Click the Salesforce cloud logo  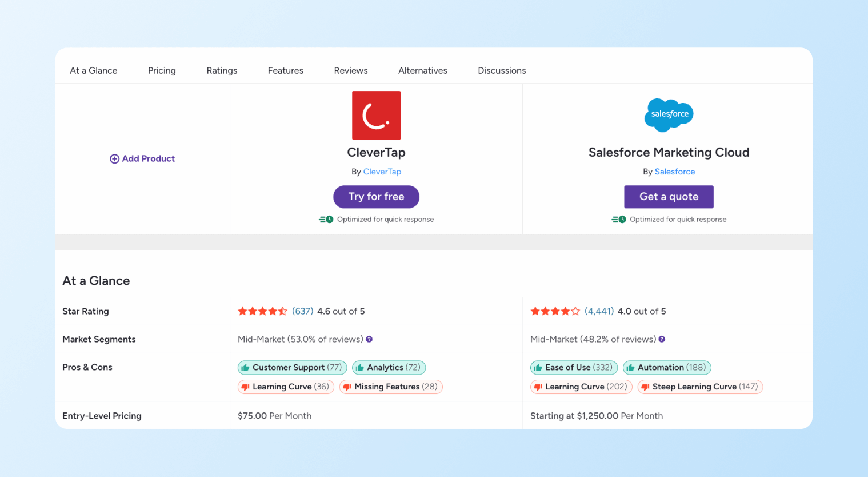pyautogui.click(x=669, y=114)
